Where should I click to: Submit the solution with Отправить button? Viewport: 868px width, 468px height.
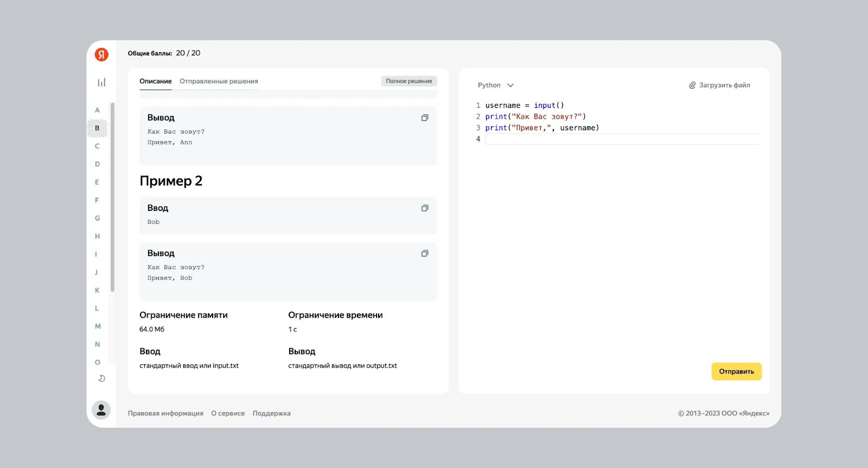737,371
